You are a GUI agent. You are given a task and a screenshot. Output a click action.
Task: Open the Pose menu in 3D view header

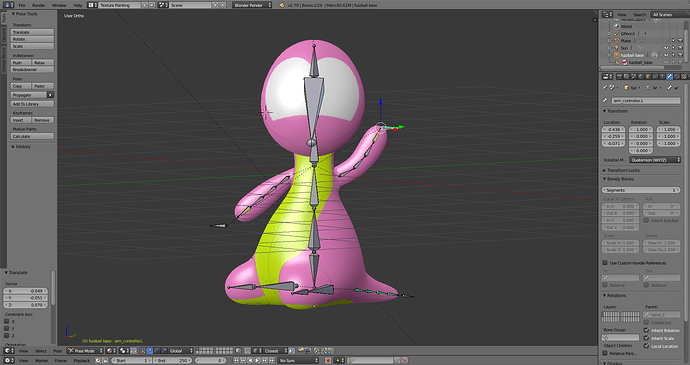pyautogui.click(x=58, y=351)
